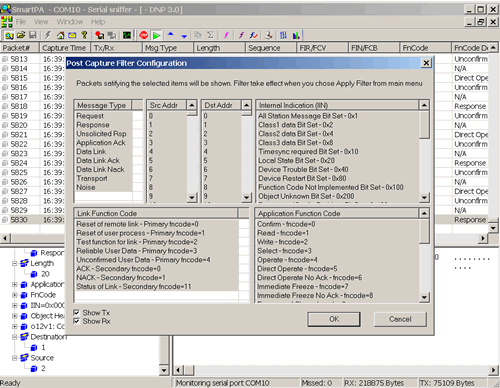Click the red dot record capture icon
This screenshot has height=388, width=500.
point(99,35)
